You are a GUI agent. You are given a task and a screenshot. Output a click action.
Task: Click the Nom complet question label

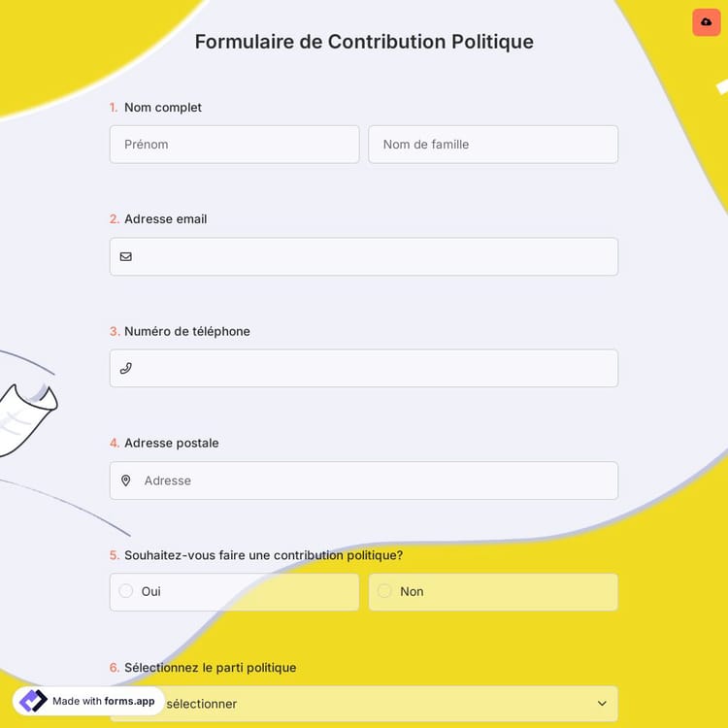pos(163,108)
